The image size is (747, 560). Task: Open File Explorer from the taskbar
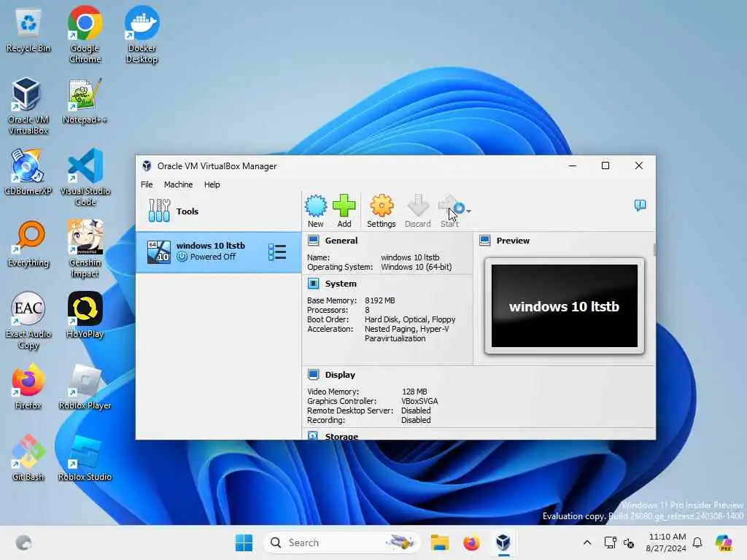(439, 542)
